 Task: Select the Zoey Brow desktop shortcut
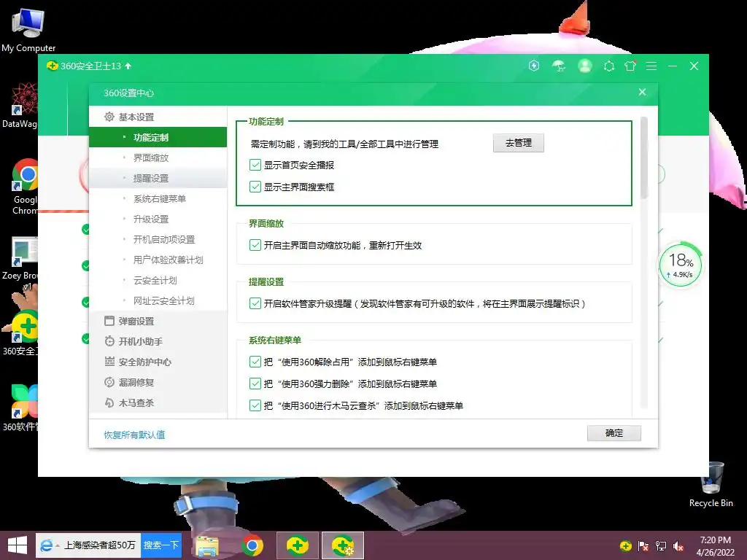pos(19,263)
